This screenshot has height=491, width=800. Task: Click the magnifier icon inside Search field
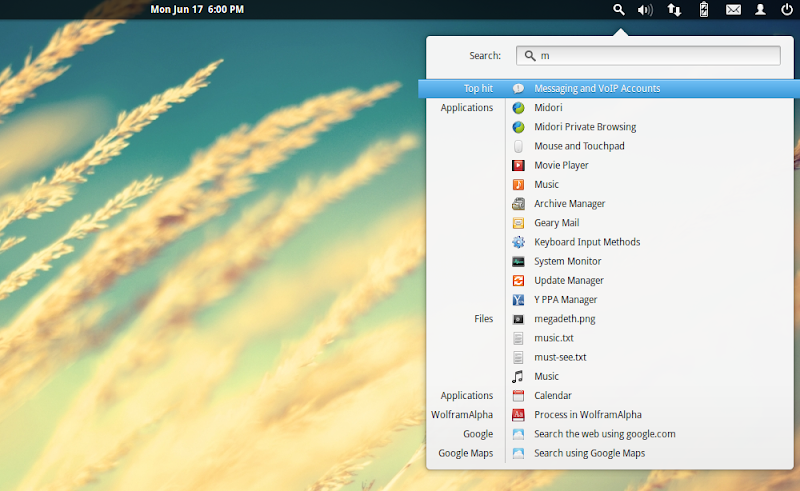[530, 56]
